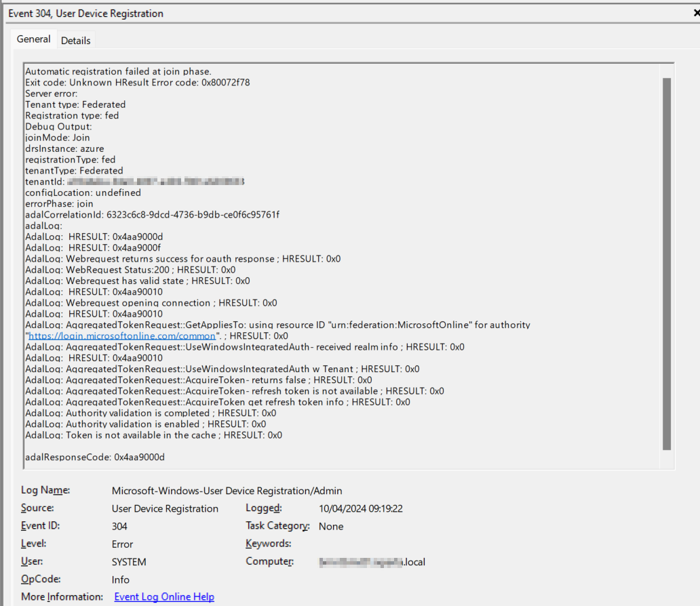Screen dimensions: 700x606
Task: Select the User value SYSTEM
Action: pyautogui.click(x=128, y=561)
